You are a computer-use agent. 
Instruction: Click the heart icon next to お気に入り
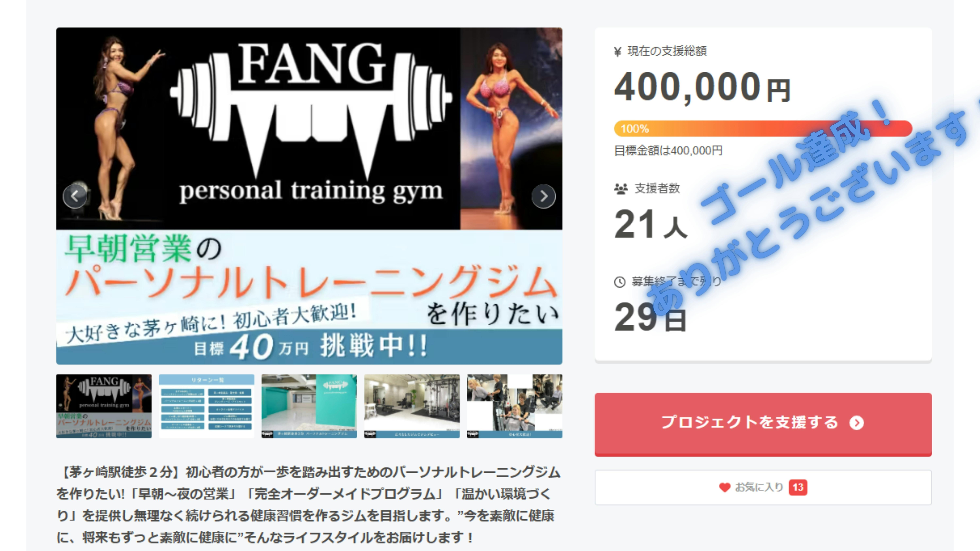coord(724,487)
